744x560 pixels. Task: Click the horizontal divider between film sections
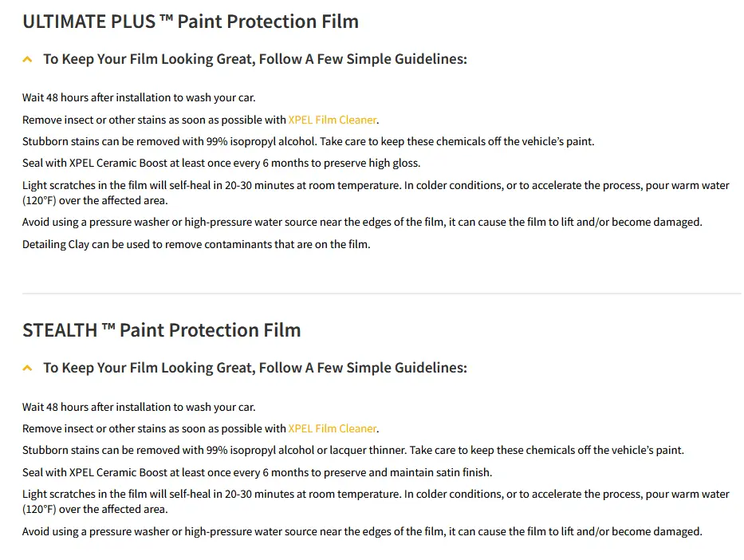(381, 294)
